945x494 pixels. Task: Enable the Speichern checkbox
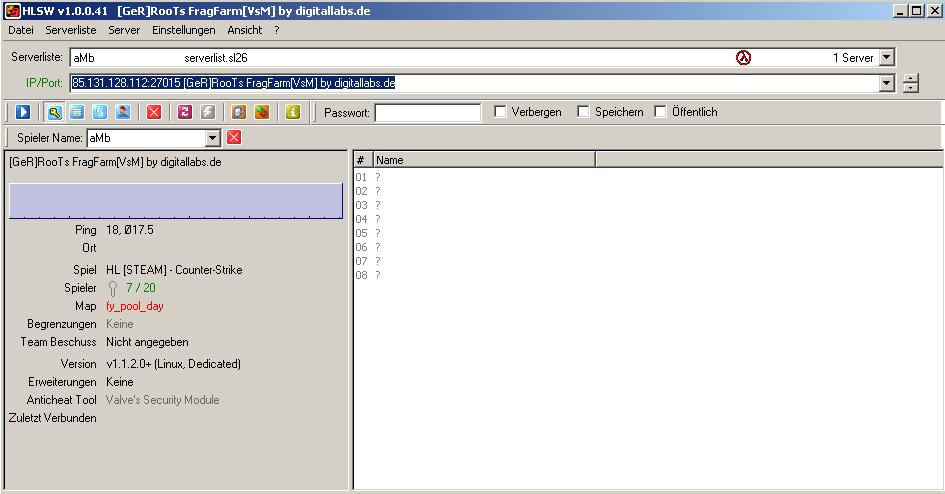583,111
